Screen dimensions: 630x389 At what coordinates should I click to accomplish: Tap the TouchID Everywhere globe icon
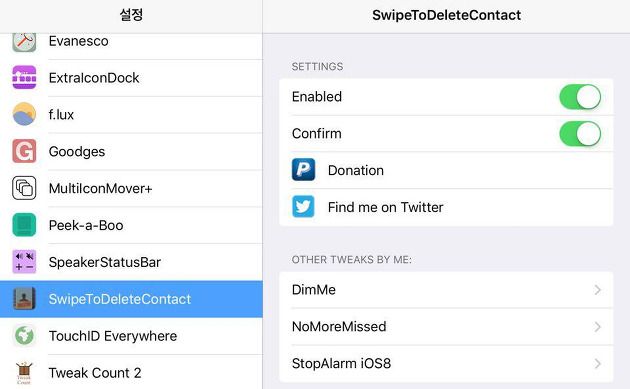click(x=24, y=336)
